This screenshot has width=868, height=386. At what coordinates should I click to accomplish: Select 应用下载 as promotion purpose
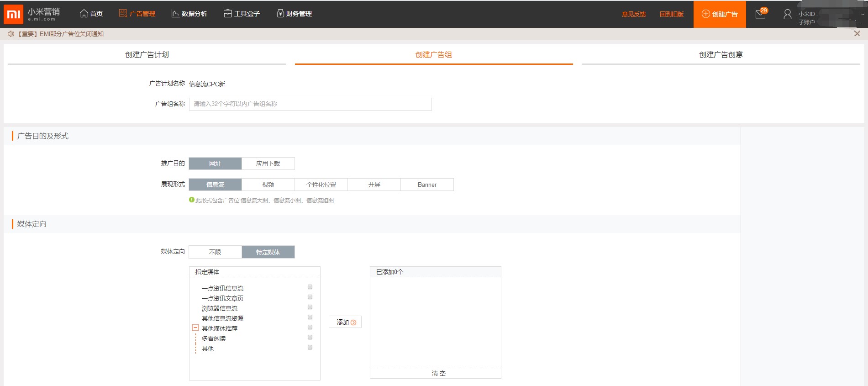tap(268, 164)
